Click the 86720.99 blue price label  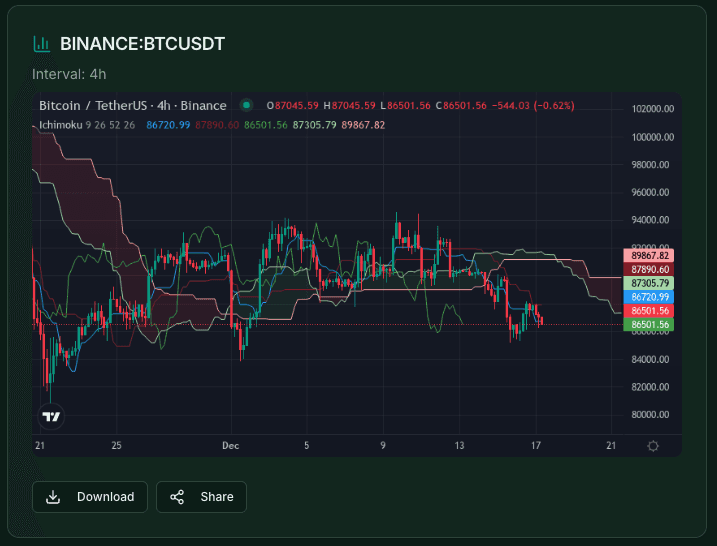648,297
